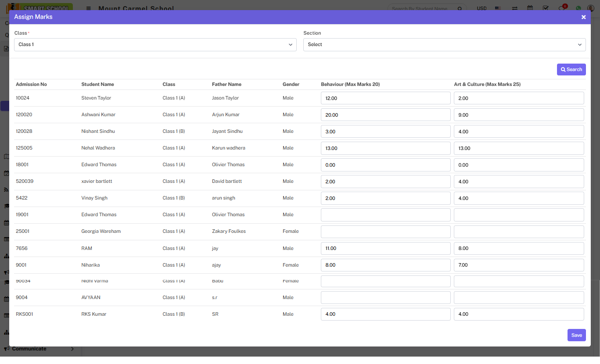Open the USD currency selector
The height and width of the screenshot is (364, 600).
point(481,8)
